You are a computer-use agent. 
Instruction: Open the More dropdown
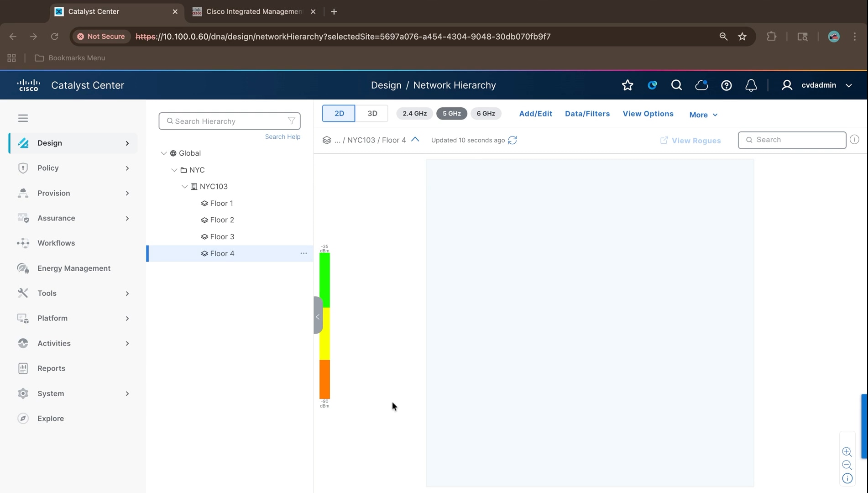703,115
